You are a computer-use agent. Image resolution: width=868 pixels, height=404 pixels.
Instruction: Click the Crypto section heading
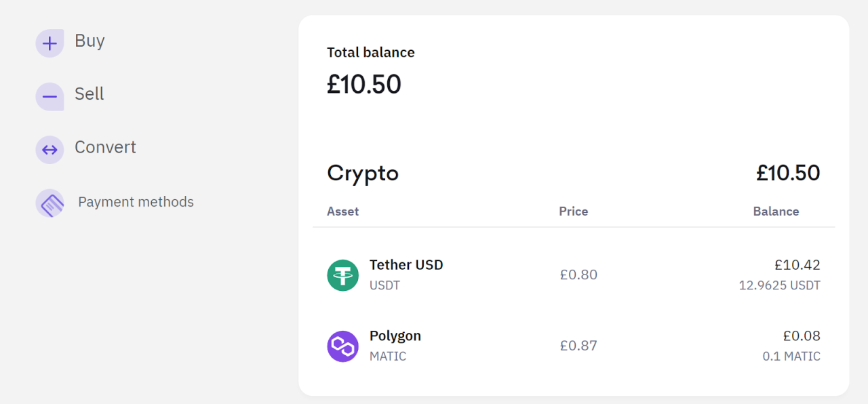click(x=362, y=174)
